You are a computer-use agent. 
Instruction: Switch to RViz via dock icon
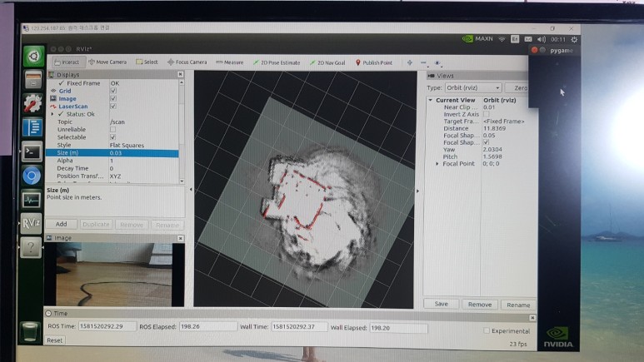pyautogui.click(x=31, y=223)
